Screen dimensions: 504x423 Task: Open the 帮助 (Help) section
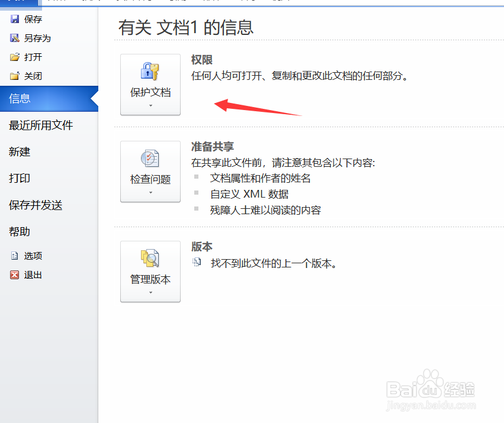(x=19, y=231)
